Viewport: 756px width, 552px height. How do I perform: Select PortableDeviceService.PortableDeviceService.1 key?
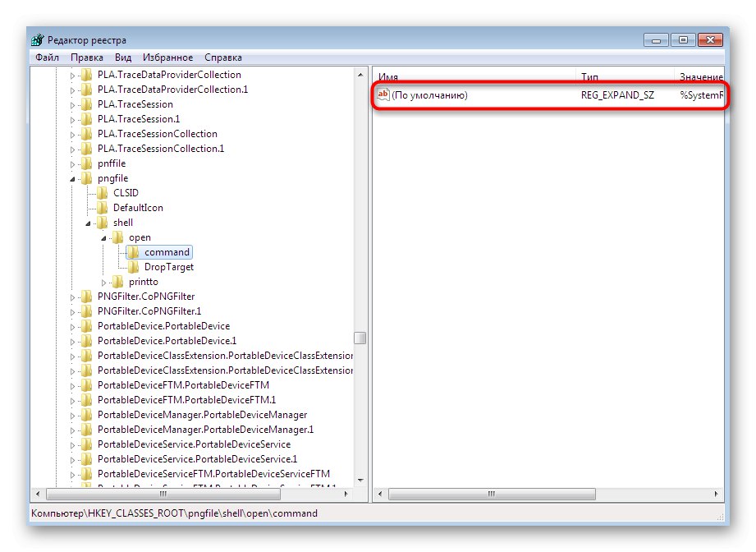[x=197, y=459]
